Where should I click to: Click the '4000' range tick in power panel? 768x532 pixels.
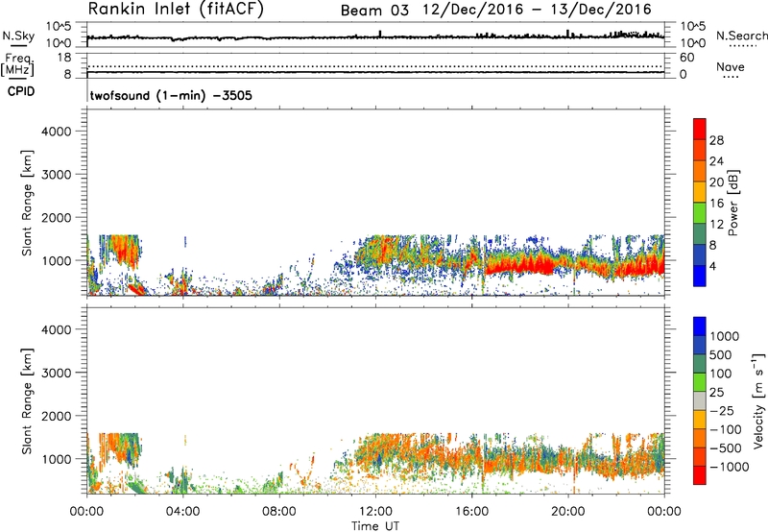56,132
